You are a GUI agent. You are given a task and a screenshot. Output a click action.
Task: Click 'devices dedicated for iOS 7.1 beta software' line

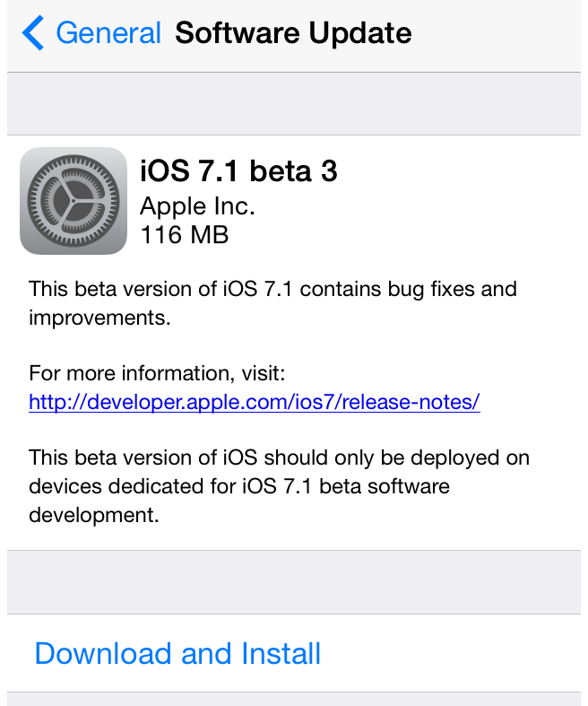(x=239, y=486)
